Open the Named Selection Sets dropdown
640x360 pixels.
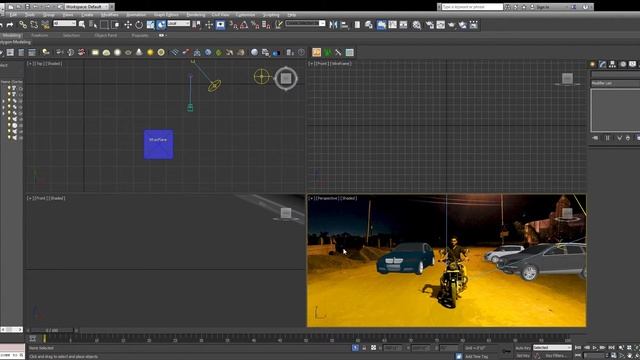coord(305,24)
